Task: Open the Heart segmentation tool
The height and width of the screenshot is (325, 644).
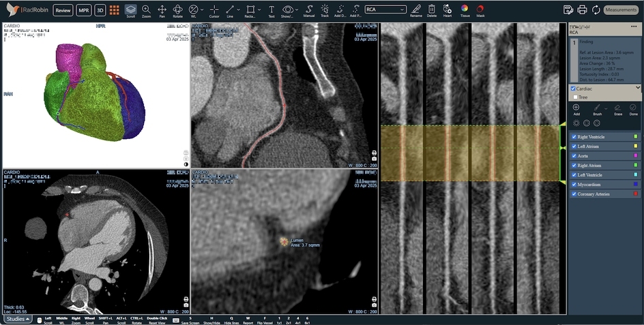Action: point(448,11)
